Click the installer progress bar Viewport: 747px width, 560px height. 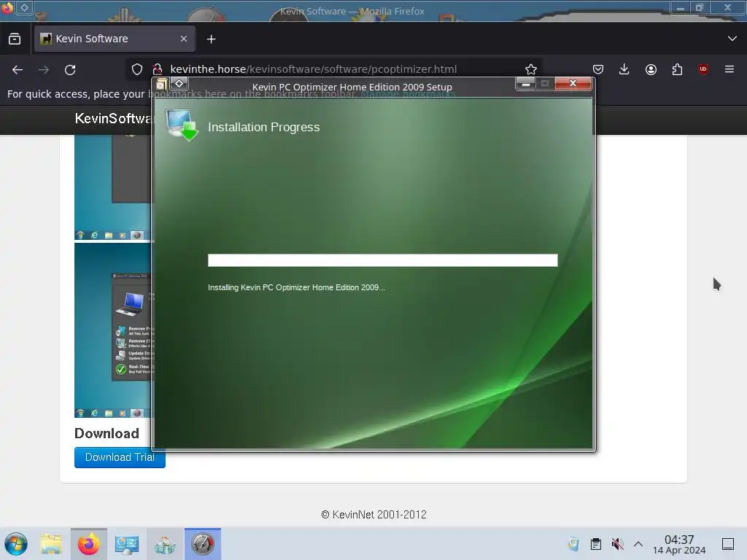382,260
